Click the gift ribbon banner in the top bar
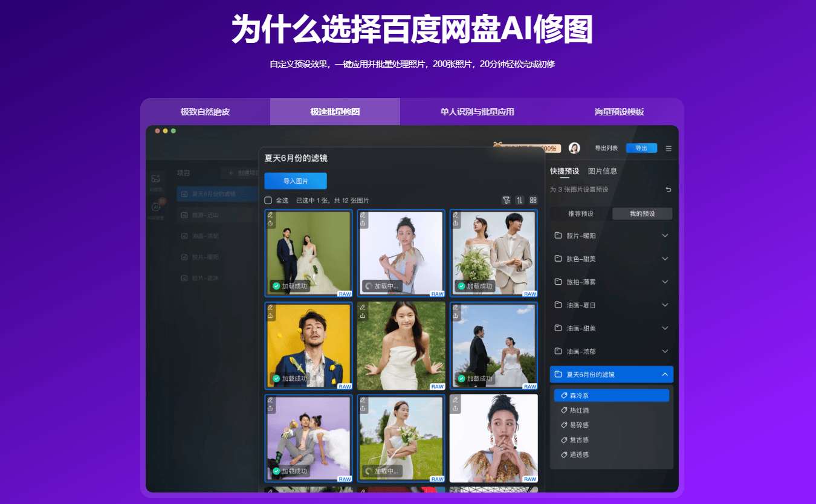The height and width of the screenshot is (504, 816). pyautogui.click(x=526, y=147)
